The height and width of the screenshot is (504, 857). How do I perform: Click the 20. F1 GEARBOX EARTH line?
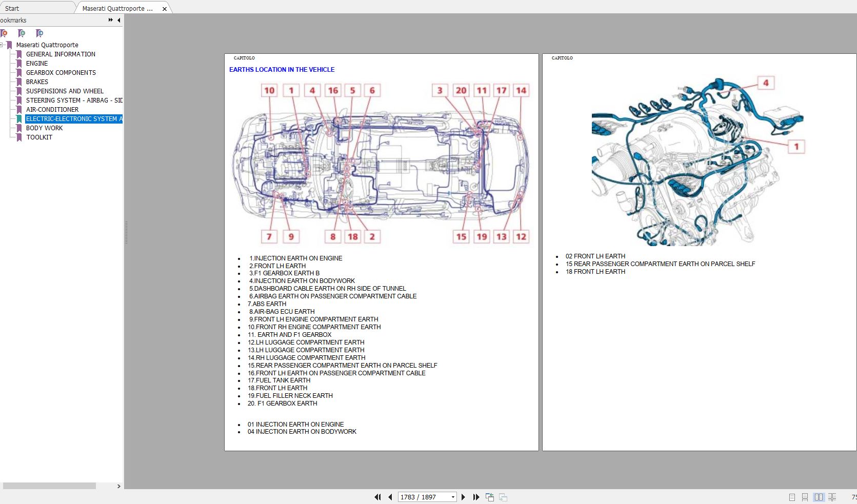coord(282,404)
